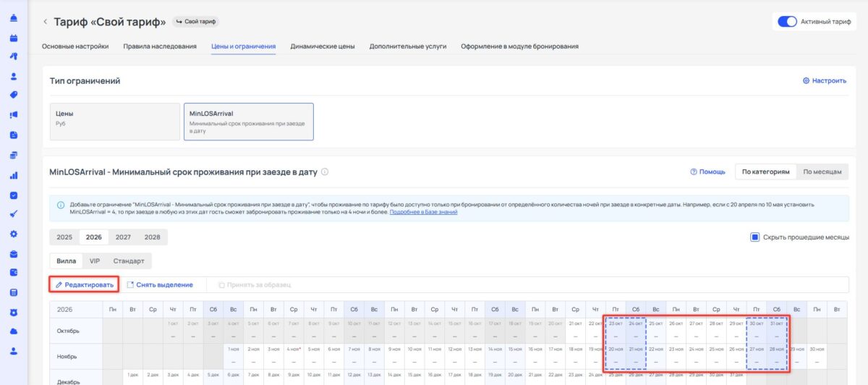Select year 2025

(64, 237)
